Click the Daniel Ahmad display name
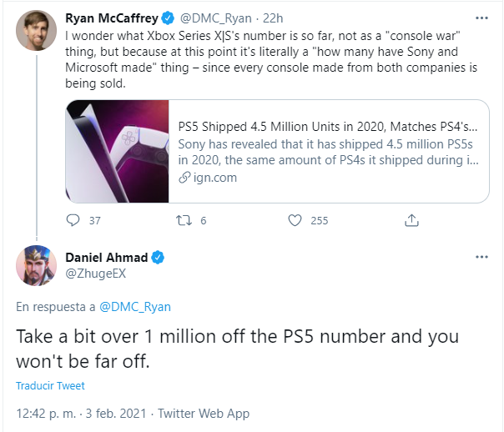Screen dimensions: 504x432 pyautogui.click(x=107, y=257)
